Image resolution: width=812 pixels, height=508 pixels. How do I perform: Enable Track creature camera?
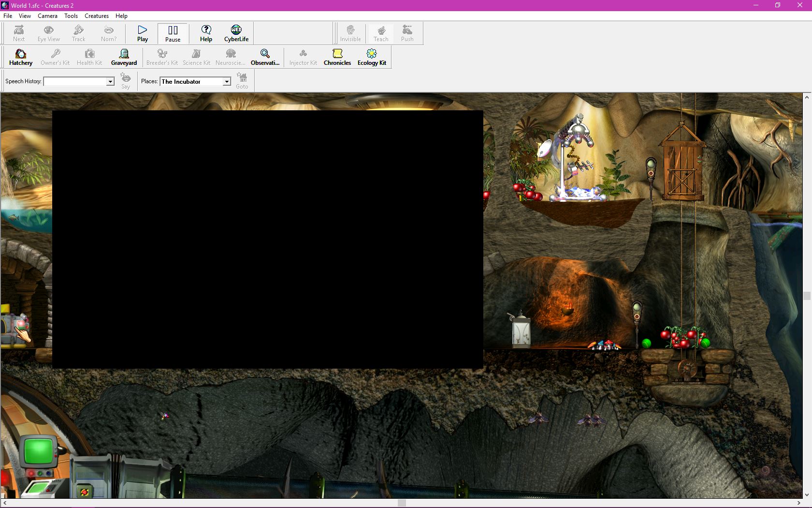tap(79, 33)
